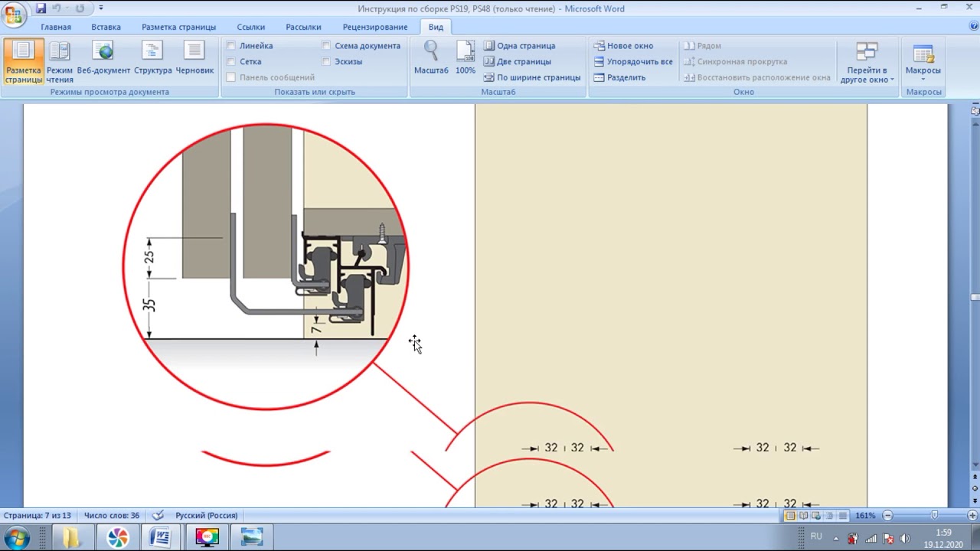Click the Redo icon in quick access toolbar
980x551 pixels.
point(80,8)
